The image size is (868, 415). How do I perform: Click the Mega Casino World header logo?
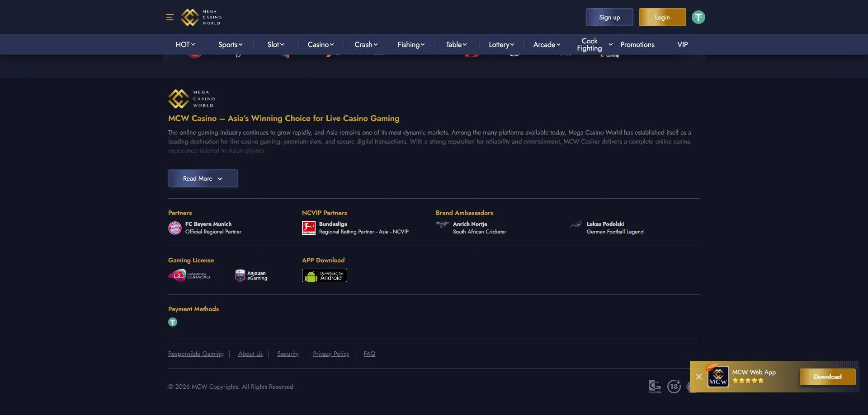pyautogui.click(x=202, y=17)
